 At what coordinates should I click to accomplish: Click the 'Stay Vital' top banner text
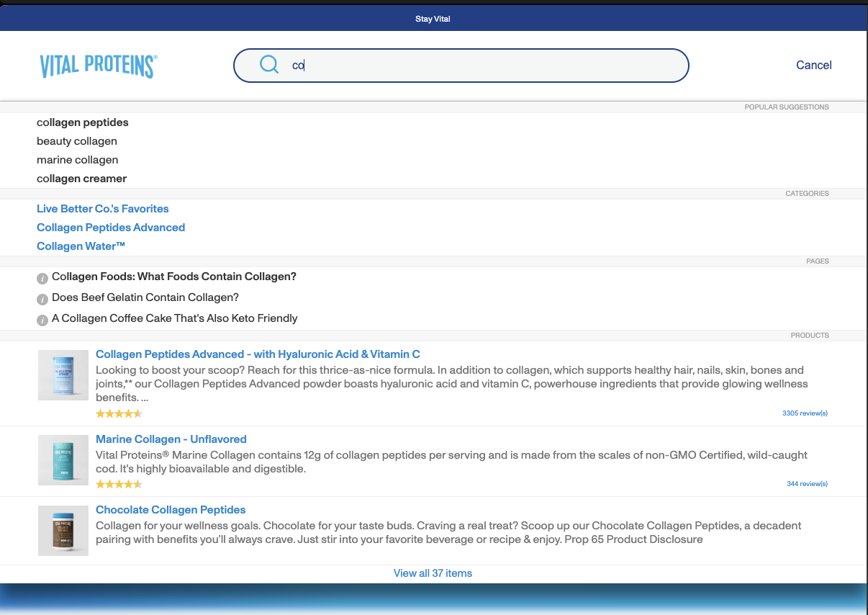[433, 19]
